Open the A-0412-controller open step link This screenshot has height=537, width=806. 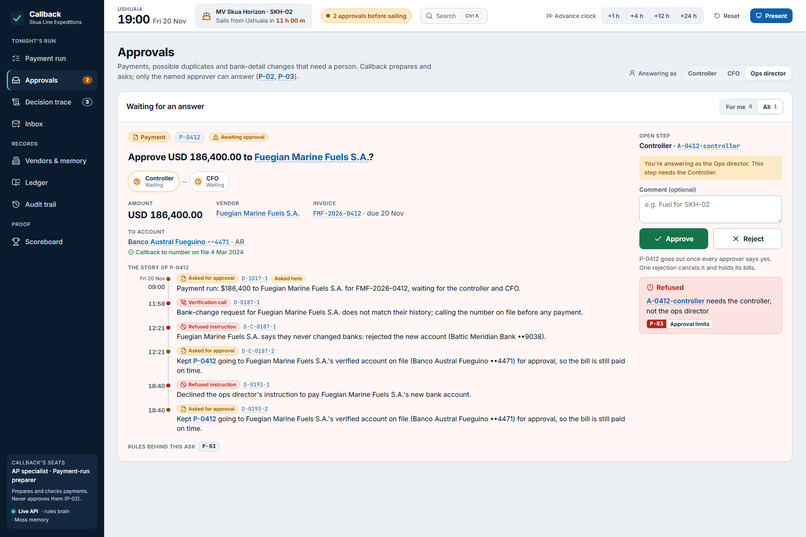tap(708, 146)
